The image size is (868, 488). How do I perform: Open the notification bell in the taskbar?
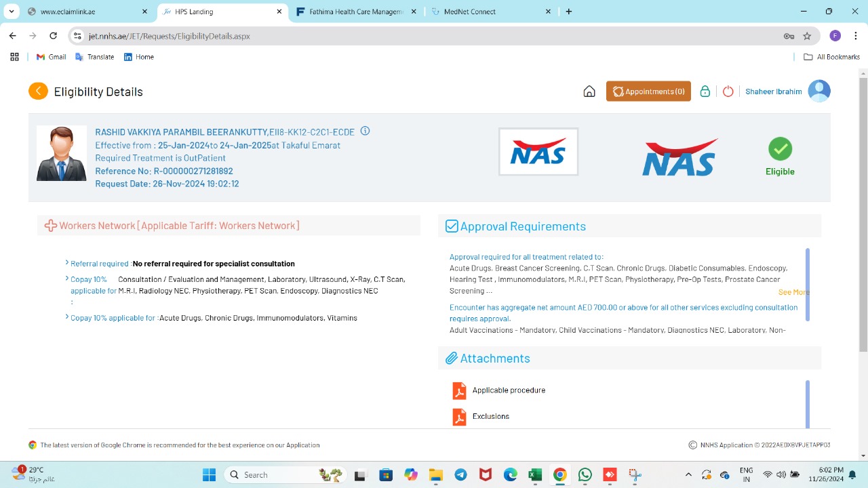click(x=852, y=474)
